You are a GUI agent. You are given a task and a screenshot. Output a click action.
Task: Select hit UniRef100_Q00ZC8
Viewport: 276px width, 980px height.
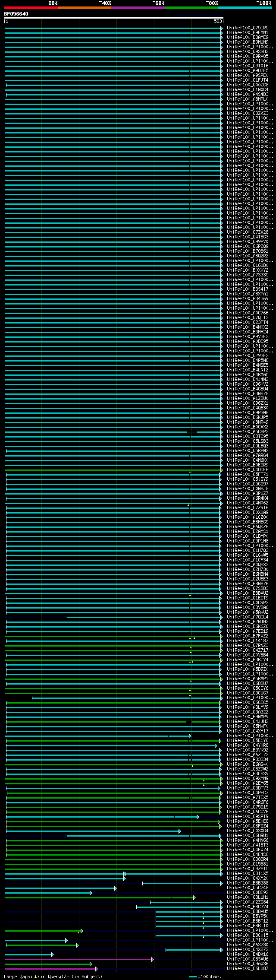248,85
